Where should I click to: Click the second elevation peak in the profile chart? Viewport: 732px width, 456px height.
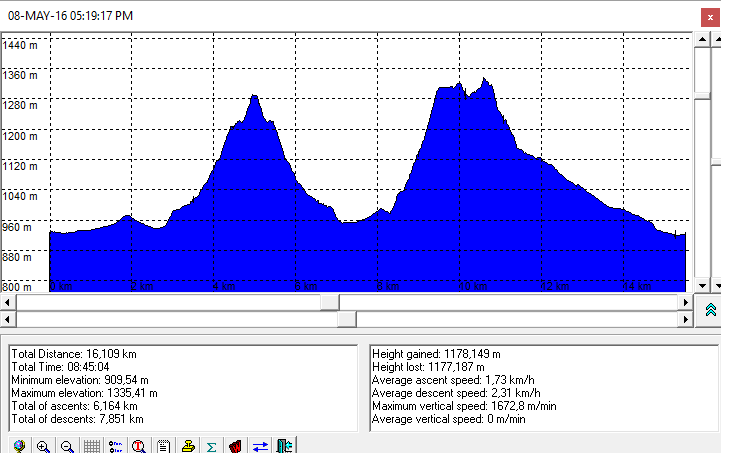(x=485, y=80)
